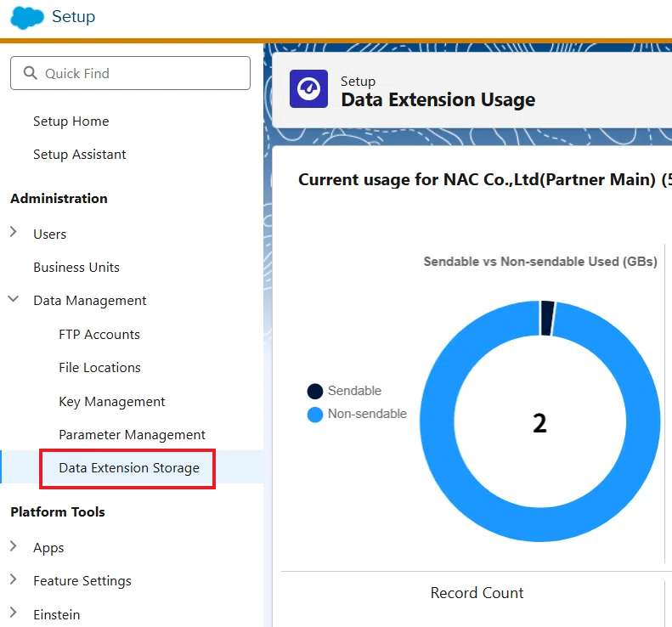Click the Salesforce cloud logo
The image size is (672, 627).
tap(27, 18)
